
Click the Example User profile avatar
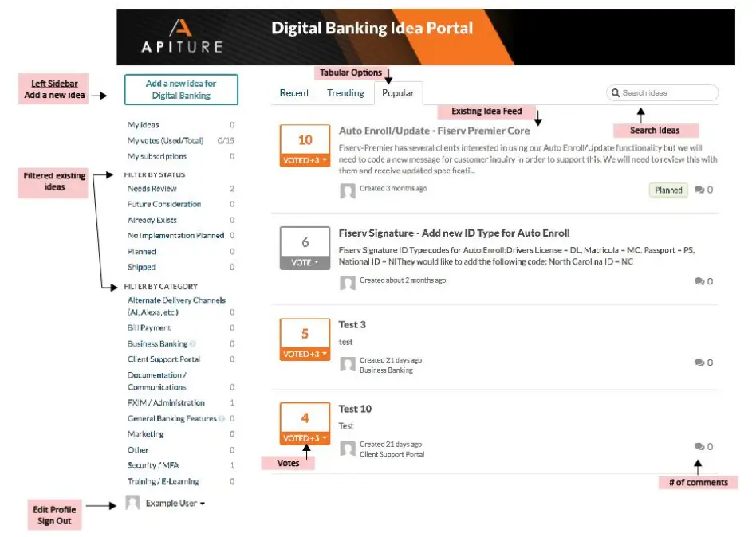[134, 504]
